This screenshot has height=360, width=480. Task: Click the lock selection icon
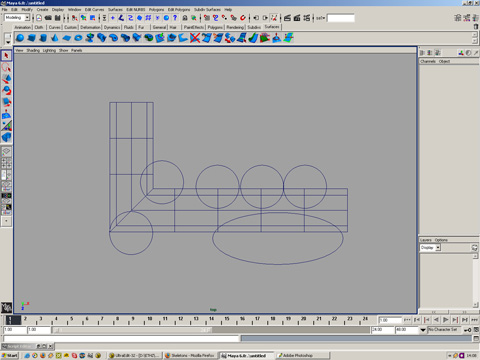(x=185, y=18)
